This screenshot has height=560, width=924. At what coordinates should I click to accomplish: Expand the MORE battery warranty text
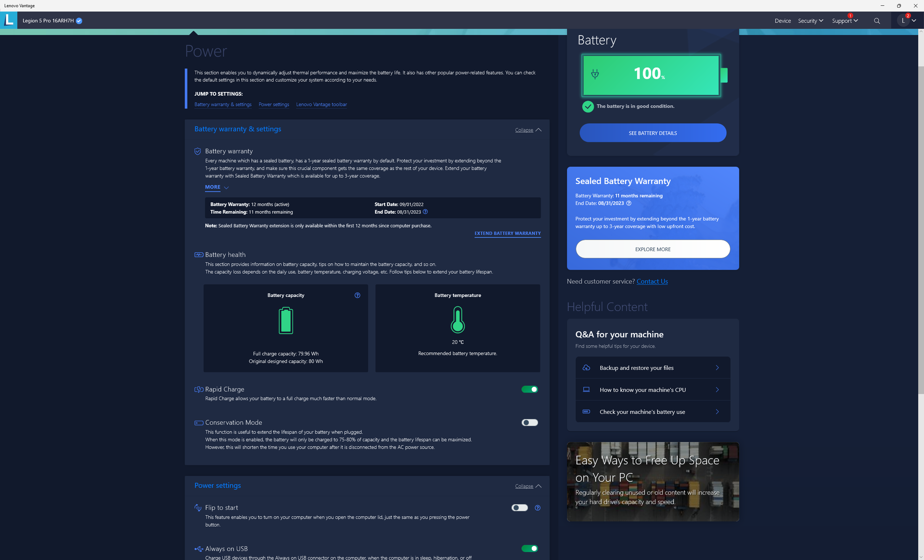[x=217, y=187]
